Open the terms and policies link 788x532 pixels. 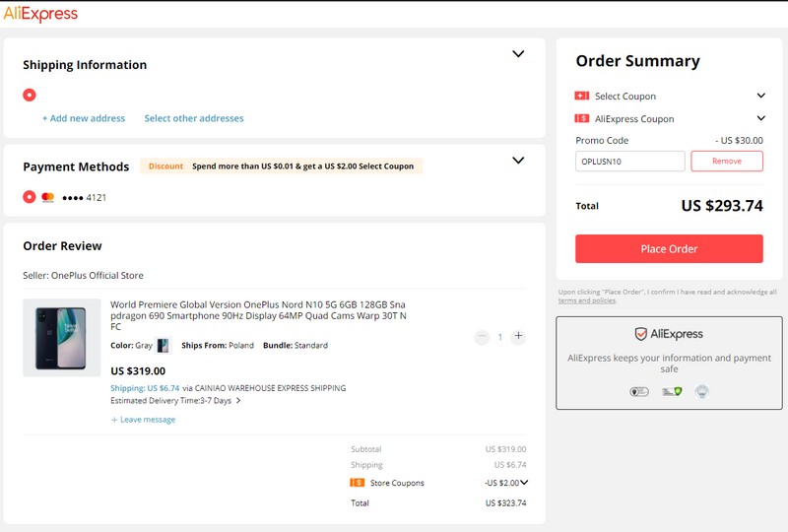(x=586, y=300)
